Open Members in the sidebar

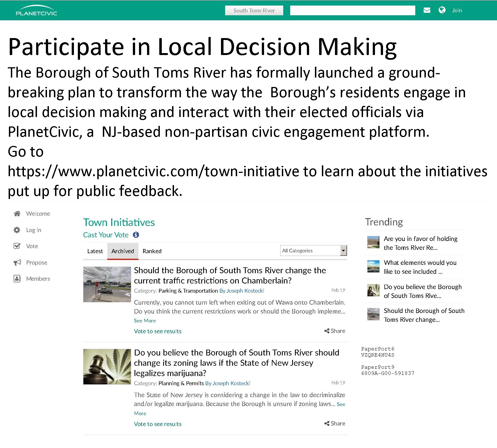[38, 279]
